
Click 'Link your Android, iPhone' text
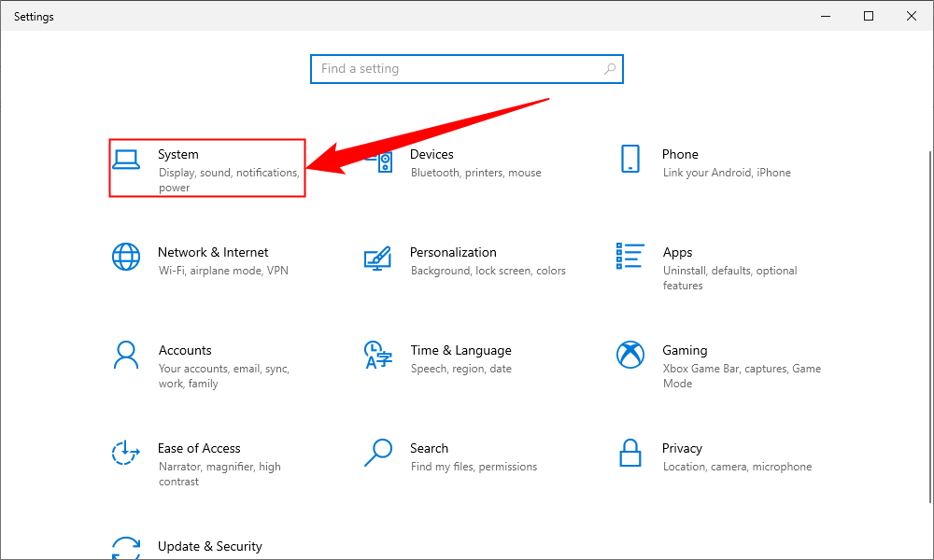[x=727, y=173]
